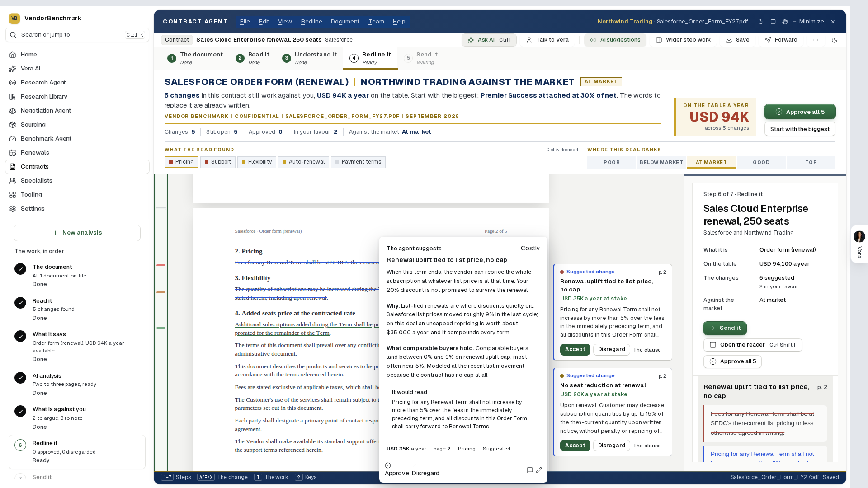868x488 pixels.
Task: Open the Redline menu in the menu bar
Action: point(311,22)
